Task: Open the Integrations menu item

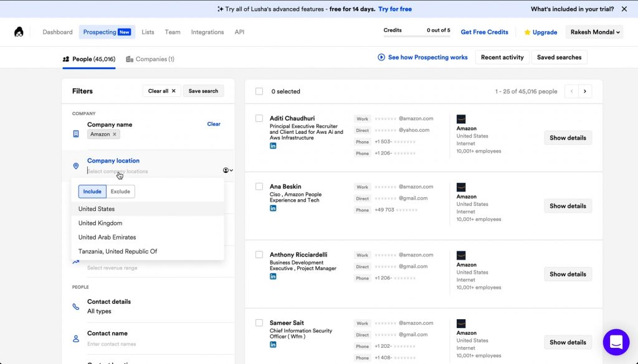Action: tap(207, 32)
